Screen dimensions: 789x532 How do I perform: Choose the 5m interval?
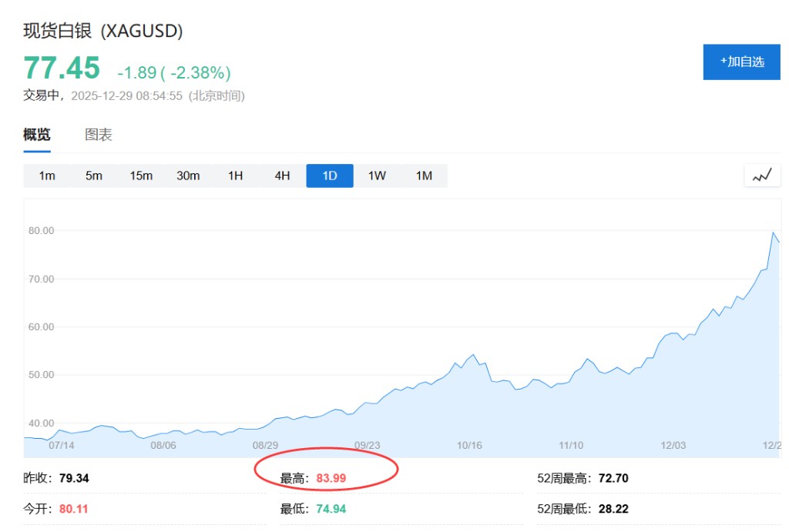[94, 176]
